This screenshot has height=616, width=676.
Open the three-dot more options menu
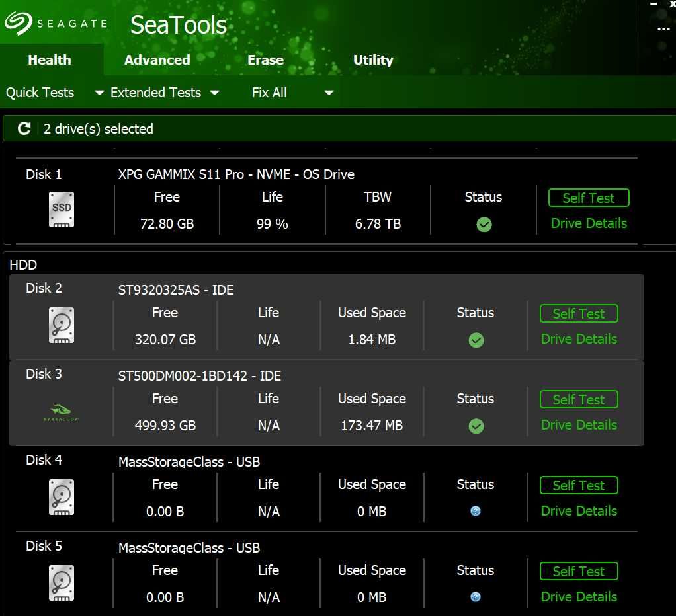663,29
